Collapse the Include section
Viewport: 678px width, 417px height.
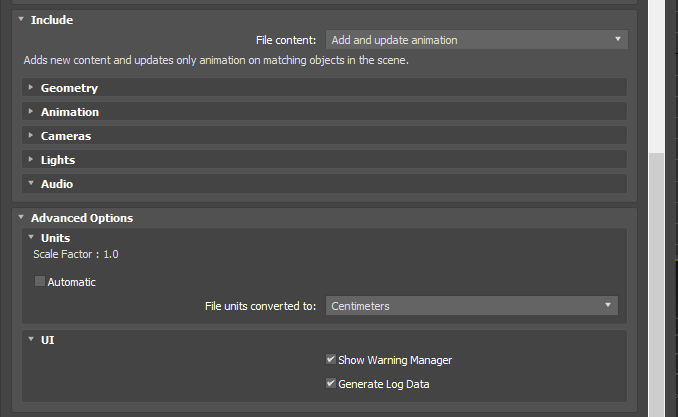click(21, 19)
